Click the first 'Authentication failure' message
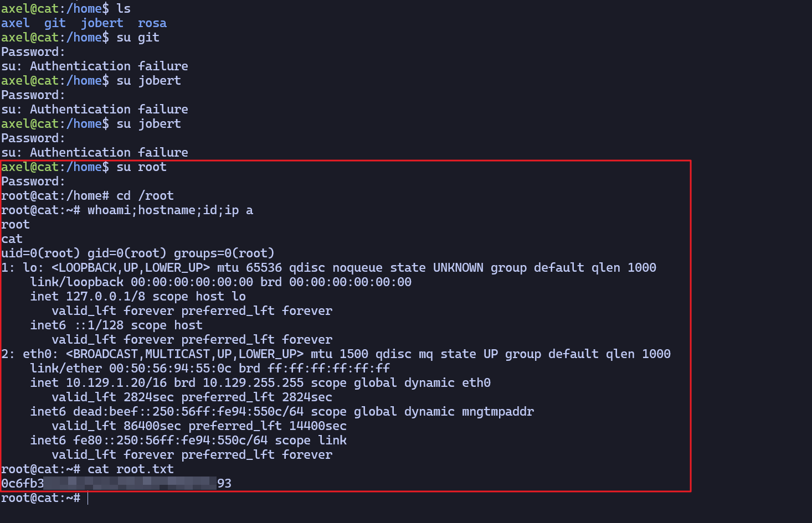Viewport: 812px width, 523px height. (x=109, y=66)
